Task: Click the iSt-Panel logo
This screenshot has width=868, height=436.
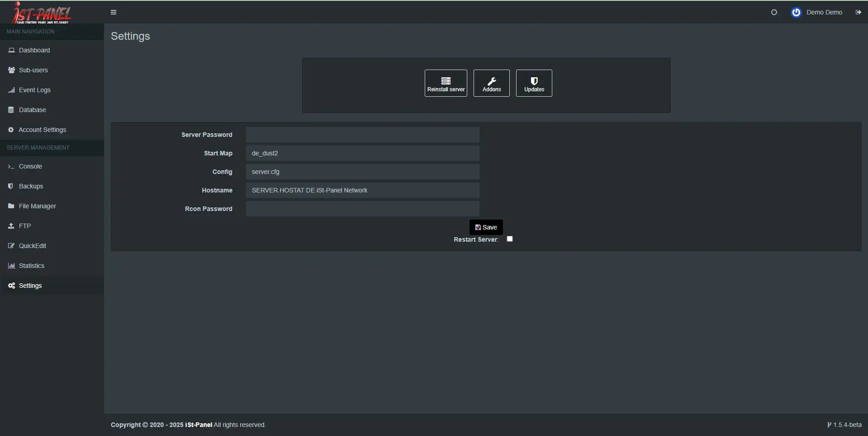Action: pos(42,12)
